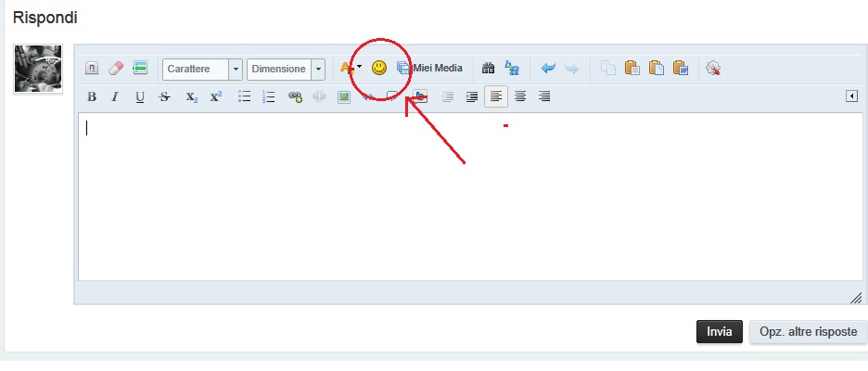
Task: Insert a bulleted list
Action: click(x=244, y=96)
